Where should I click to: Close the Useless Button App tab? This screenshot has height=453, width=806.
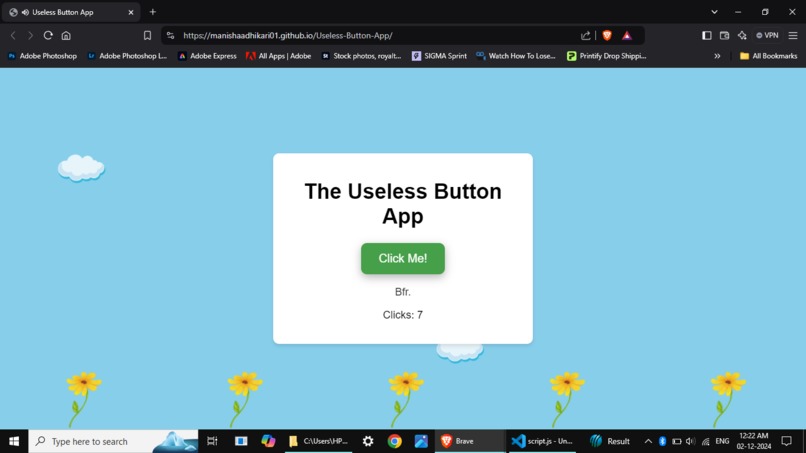[x=131, y=12]
